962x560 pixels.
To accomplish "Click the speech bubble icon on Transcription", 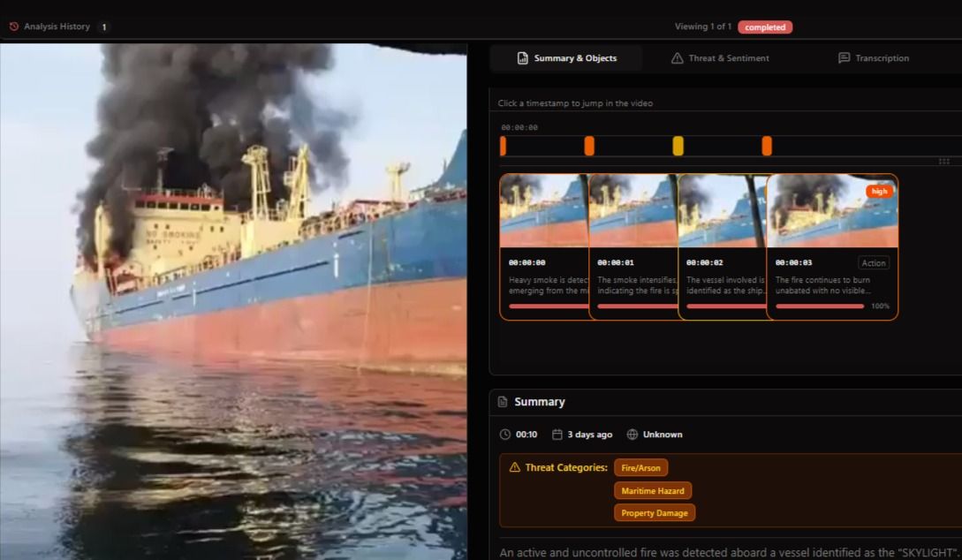I will [x=843, y=57].
